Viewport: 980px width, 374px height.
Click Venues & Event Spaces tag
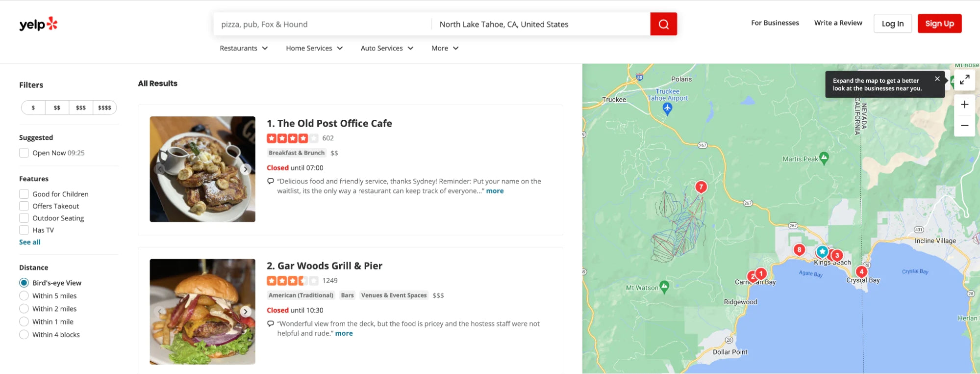click(x=394, y=295)
